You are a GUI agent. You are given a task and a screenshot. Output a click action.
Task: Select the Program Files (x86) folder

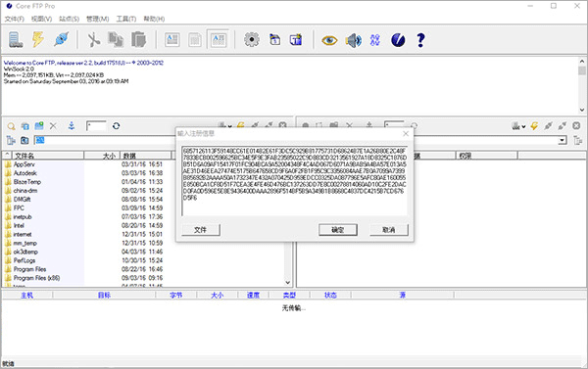coord(37,278)
